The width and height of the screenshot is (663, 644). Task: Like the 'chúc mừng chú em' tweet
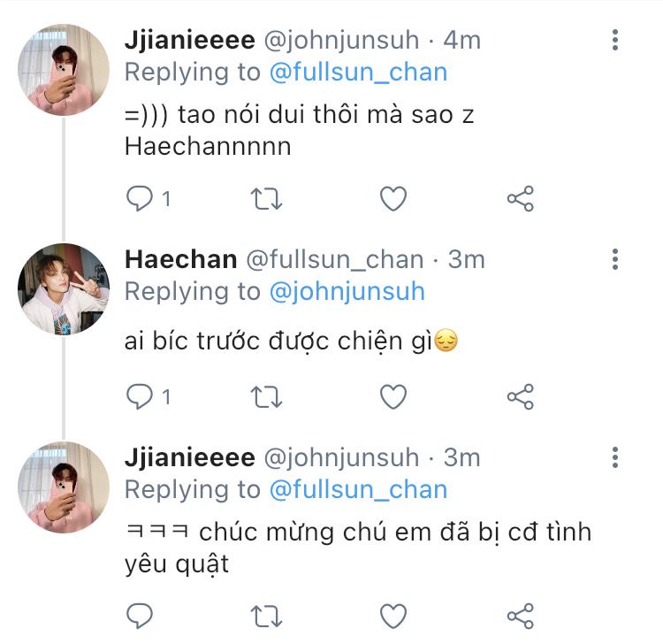click(392, 615)
